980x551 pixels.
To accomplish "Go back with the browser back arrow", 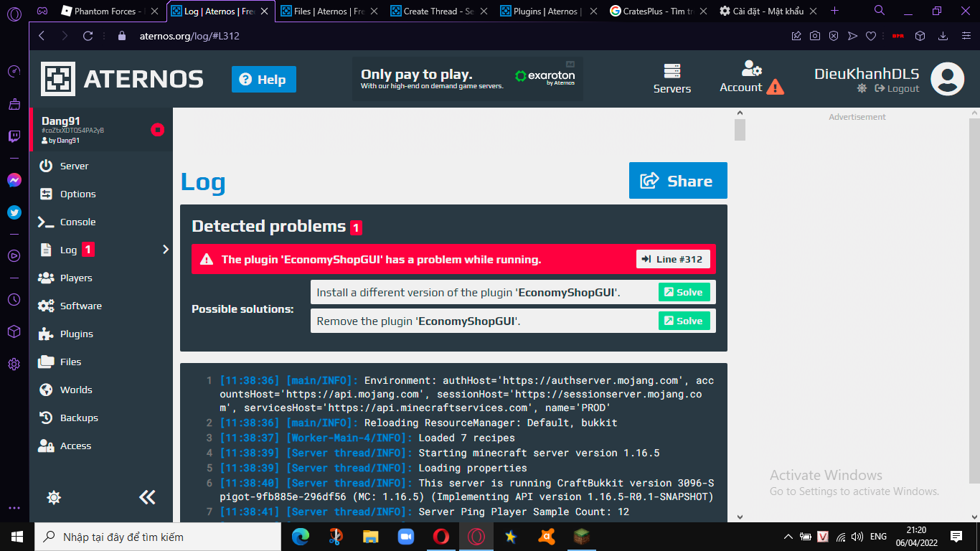I will point(42,36).
